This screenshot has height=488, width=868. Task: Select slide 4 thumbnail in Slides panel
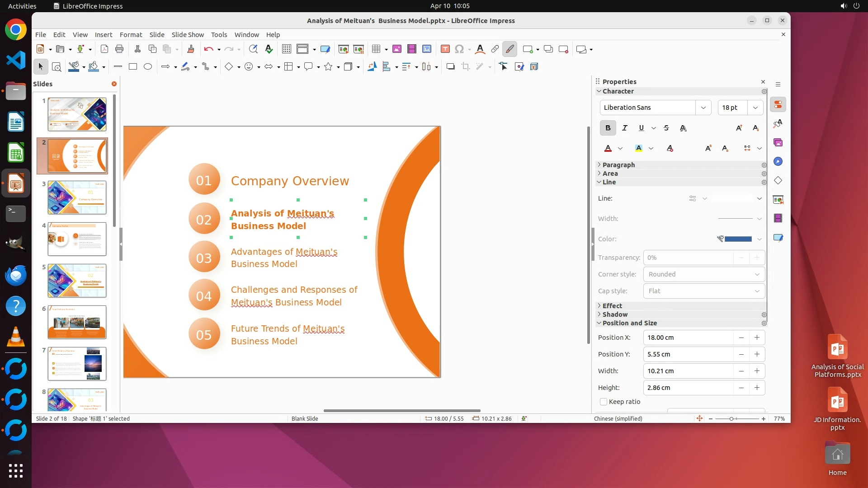coord(77,239)
